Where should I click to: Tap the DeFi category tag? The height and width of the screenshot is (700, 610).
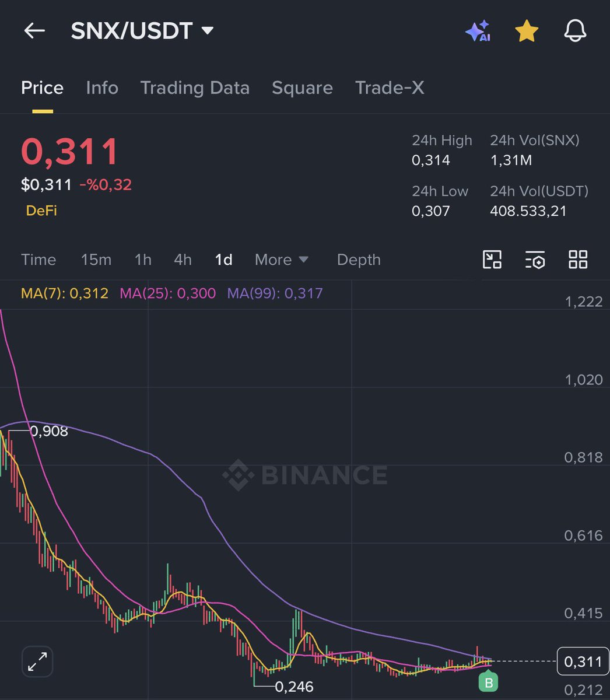41,211
